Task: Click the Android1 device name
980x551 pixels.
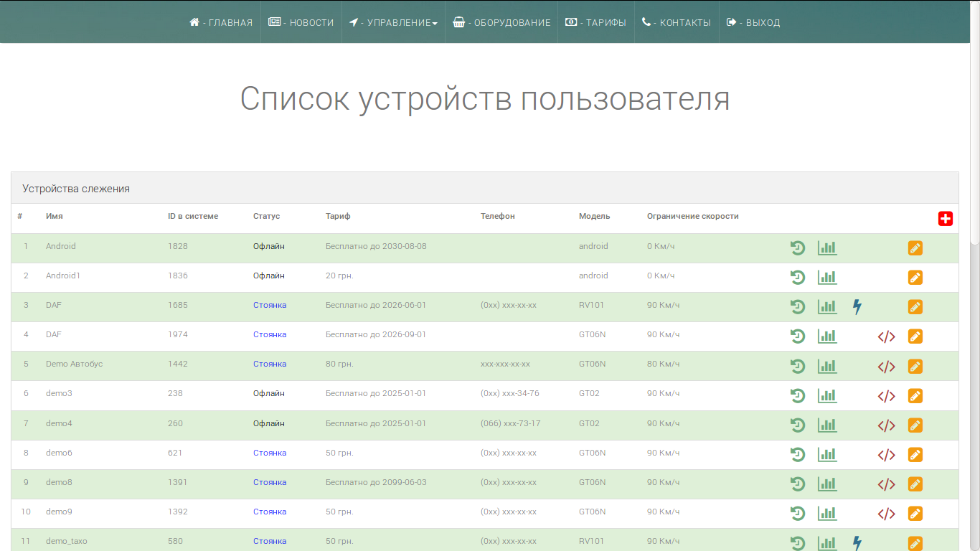Action: point(63,275)
